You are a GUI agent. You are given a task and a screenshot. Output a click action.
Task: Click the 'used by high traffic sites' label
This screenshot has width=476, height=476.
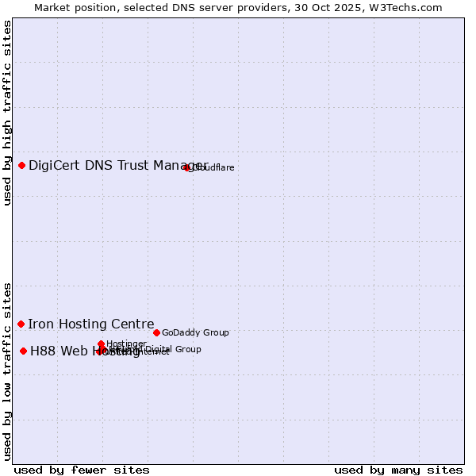[x=7, y=113]
